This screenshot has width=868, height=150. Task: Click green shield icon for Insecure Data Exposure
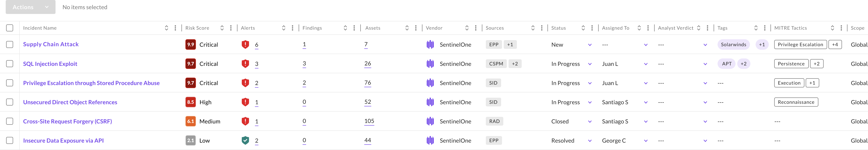click(x=245, y=140)
